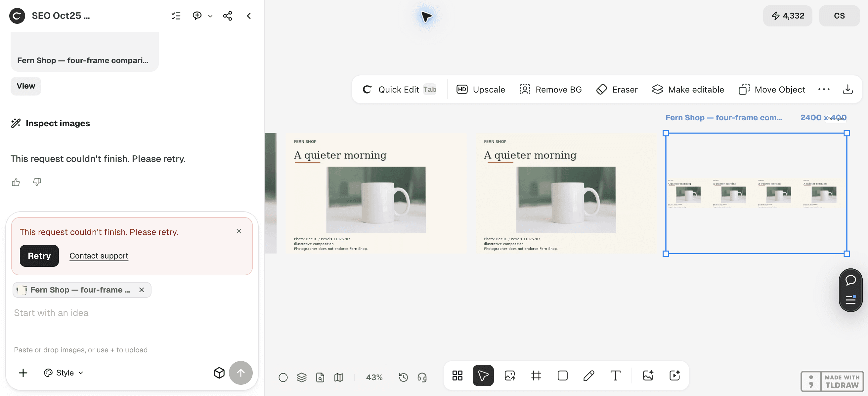Screen dimensions: 868x396
Task: Remove the Fern Shop attachment chip
Action: click(x=142, y=290)
